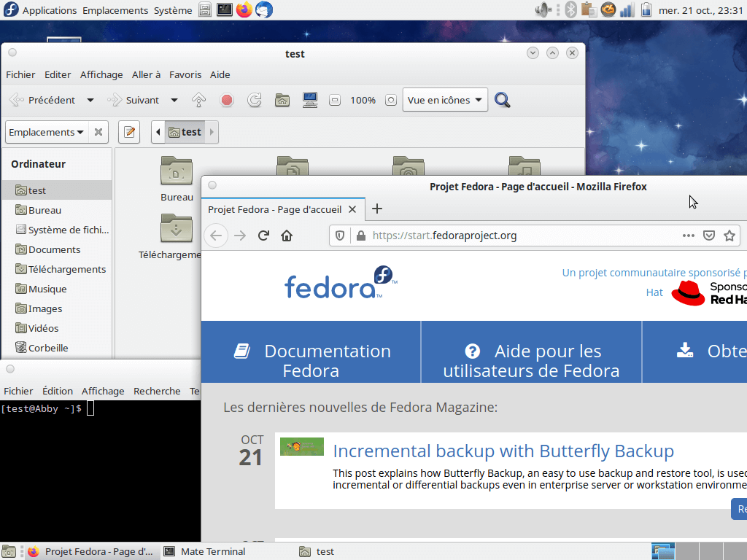Open tracking protection shield in Firefox
The height and width of the screenshot is (560, 747).
(340, 236)
